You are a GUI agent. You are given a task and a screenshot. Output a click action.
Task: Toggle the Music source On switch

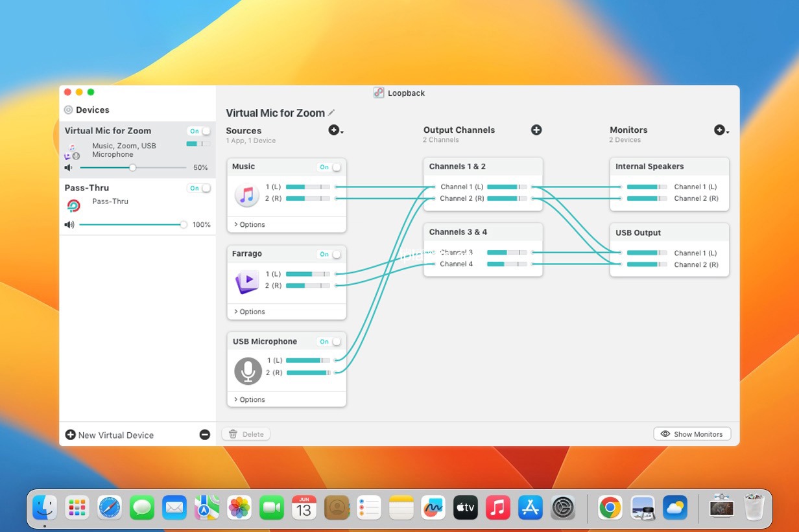329,167
